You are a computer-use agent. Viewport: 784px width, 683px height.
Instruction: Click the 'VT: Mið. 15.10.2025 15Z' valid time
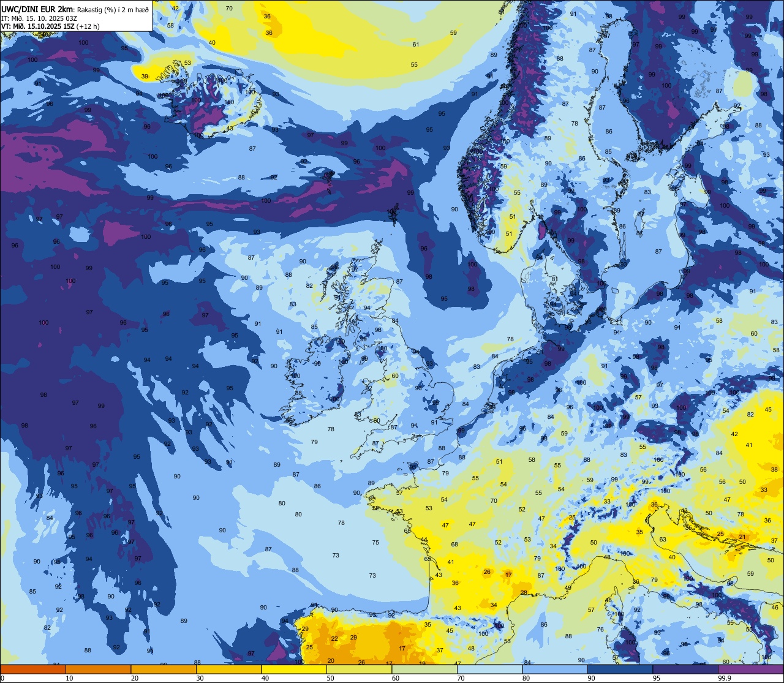tap(38, 26)
